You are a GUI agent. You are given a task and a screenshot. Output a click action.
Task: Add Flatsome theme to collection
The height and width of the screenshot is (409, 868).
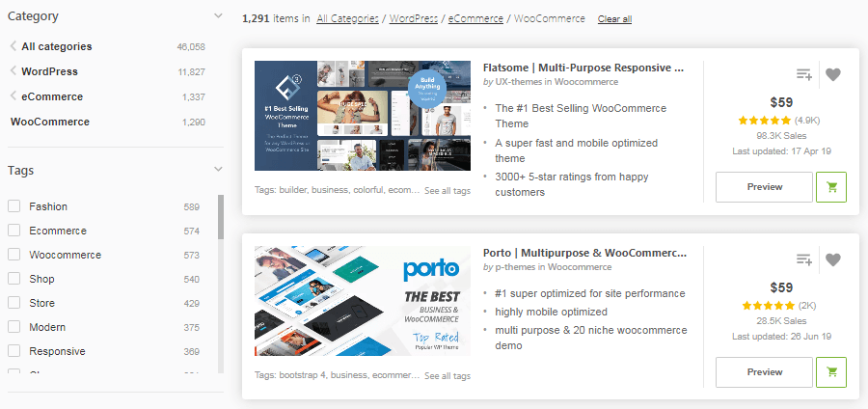pos(803,74)
